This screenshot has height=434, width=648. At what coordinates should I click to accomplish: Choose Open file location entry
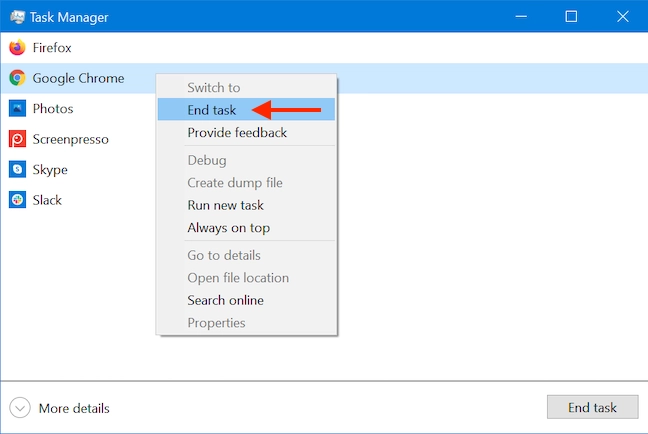coord(246,278)
